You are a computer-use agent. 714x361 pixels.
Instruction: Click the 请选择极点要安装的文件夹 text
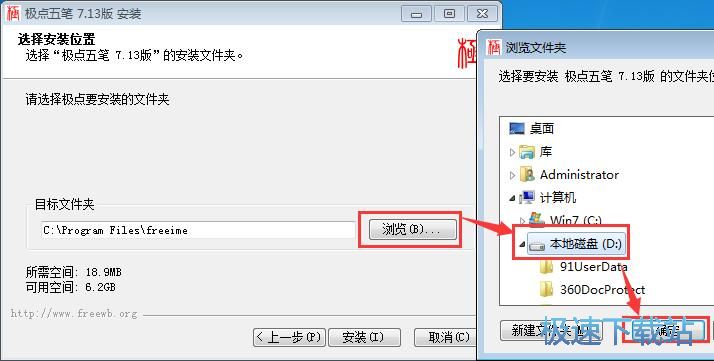(97, 99)
